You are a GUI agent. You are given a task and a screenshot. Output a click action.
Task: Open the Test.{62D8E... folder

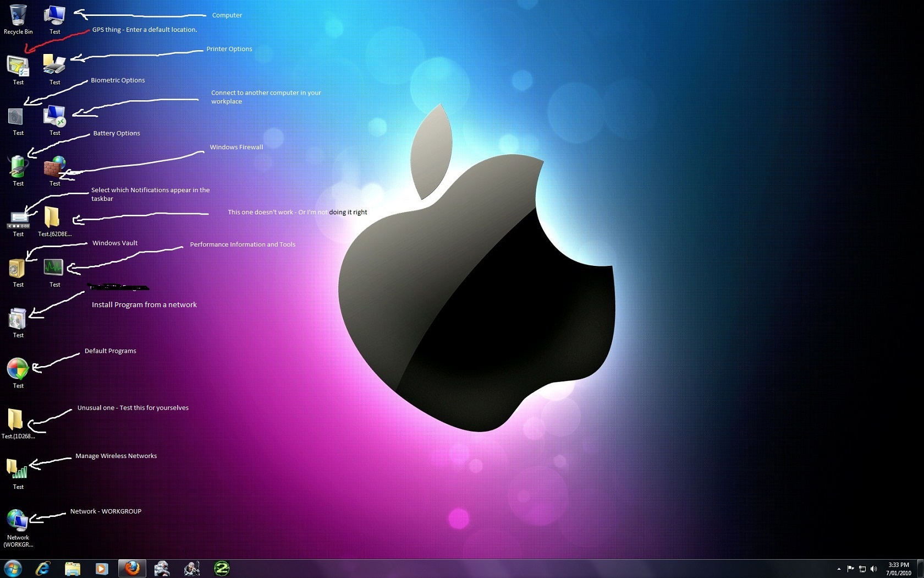tap(54, 221)
